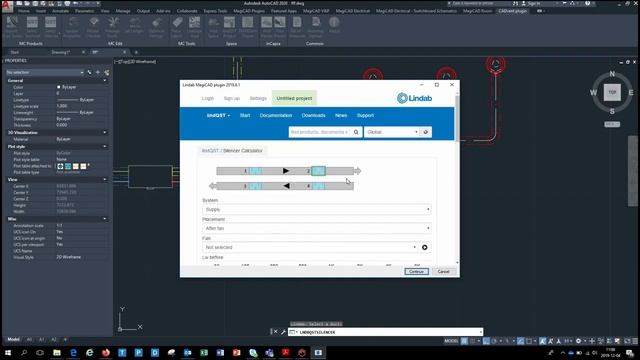The height and width of the screenshot is (360, 640).
Task: Click command line customize wrench icon
Action: pos(283,332)
